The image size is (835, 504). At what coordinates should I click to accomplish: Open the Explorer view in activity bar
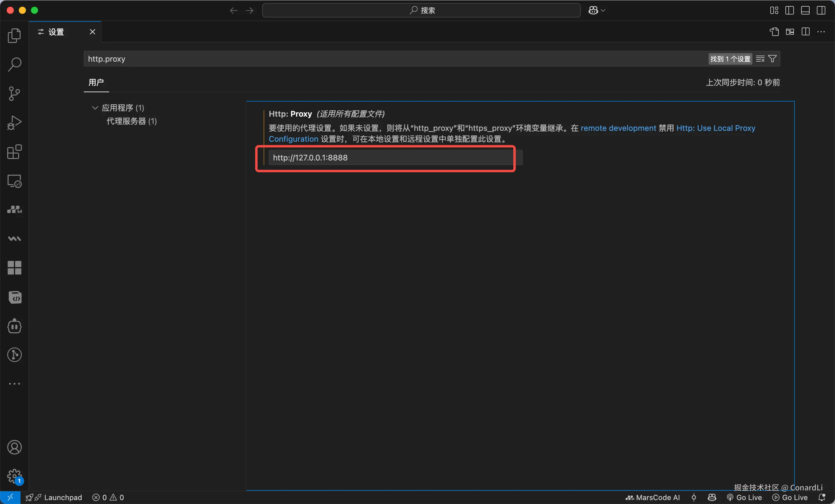click(x=14, y=36)
